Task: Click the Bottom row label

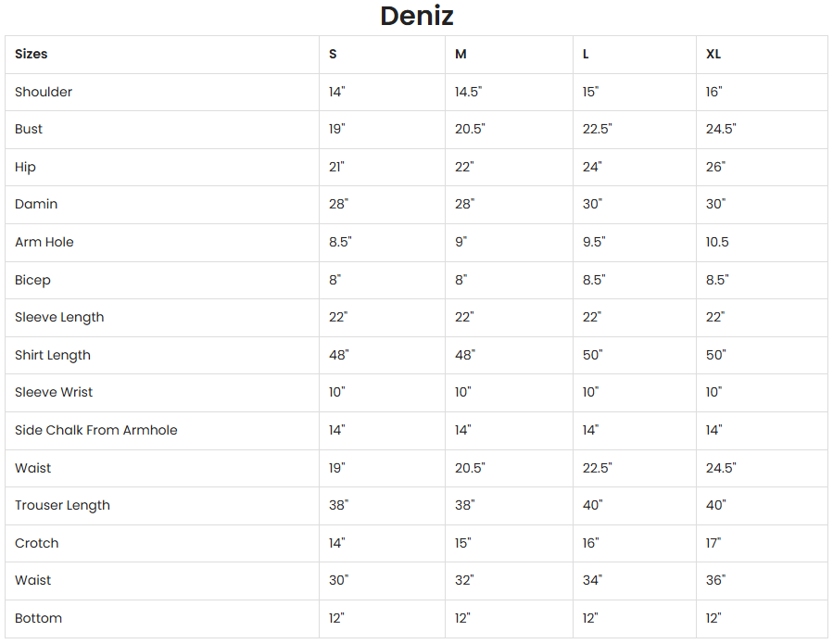Action: pyautogui.click(x=39, y=618)
